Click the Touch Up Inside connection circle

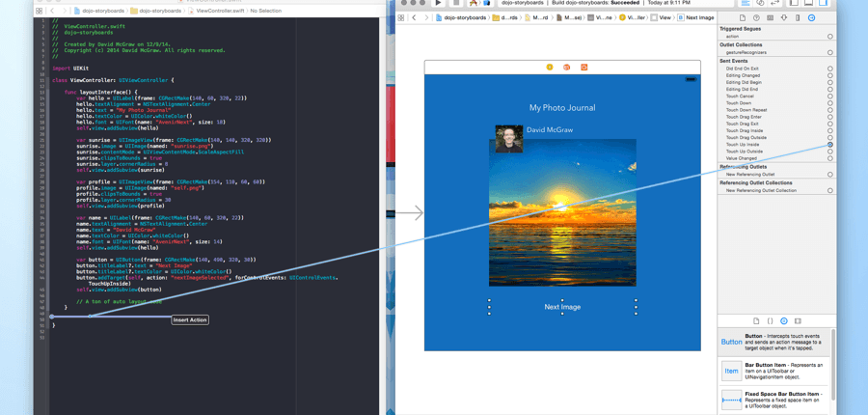pos(829,145)
